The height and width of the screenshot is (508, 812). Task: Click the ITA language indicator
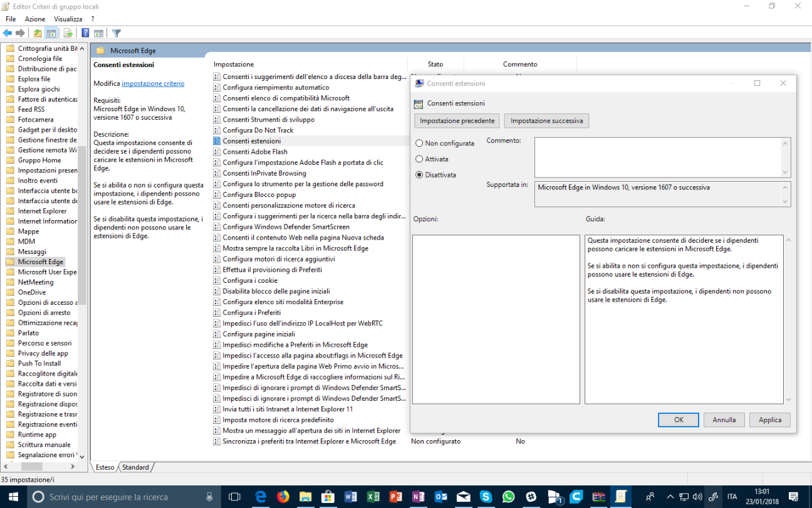pyautogui.click(x=732, y=497)
